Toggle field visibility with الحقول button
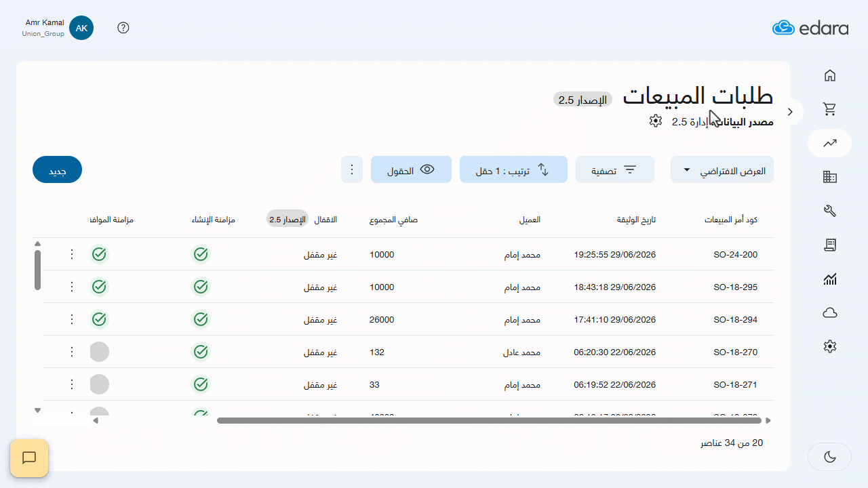 click(411, 169)
